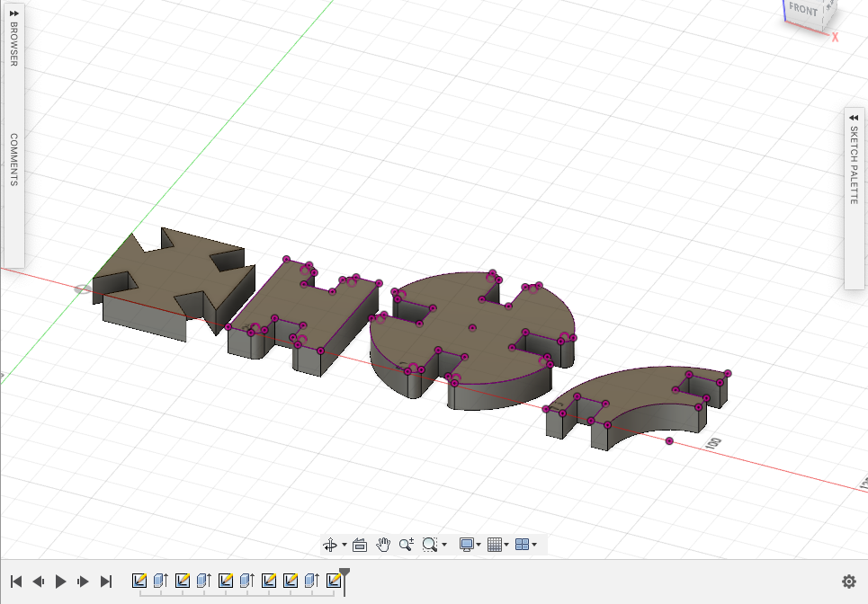868x604 pixels.
Task: Select the Pan hand tool
Action: [x=383, y=545]
